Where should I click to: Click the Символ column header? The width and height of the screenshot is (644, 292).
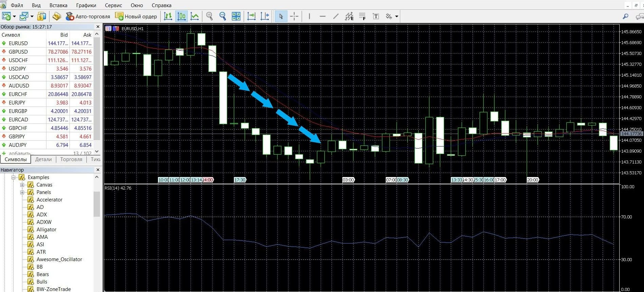(x=11, y=35)
